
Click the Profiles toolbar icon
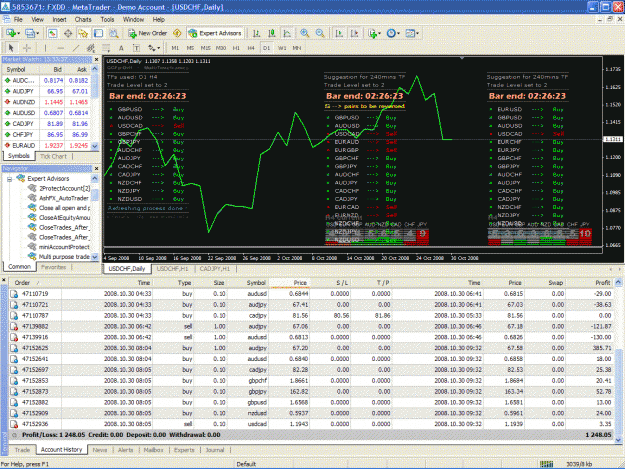point(29,33)
